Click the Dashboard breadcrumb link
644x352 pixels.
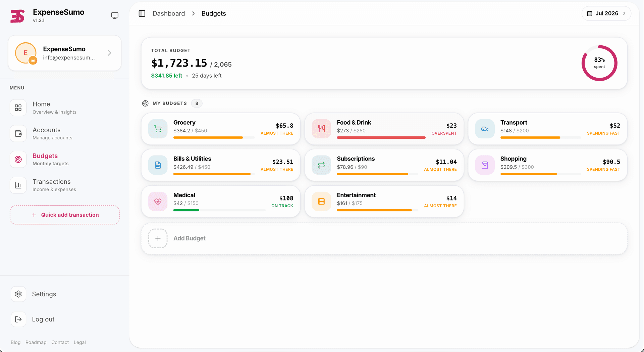[x=169, y=13]
